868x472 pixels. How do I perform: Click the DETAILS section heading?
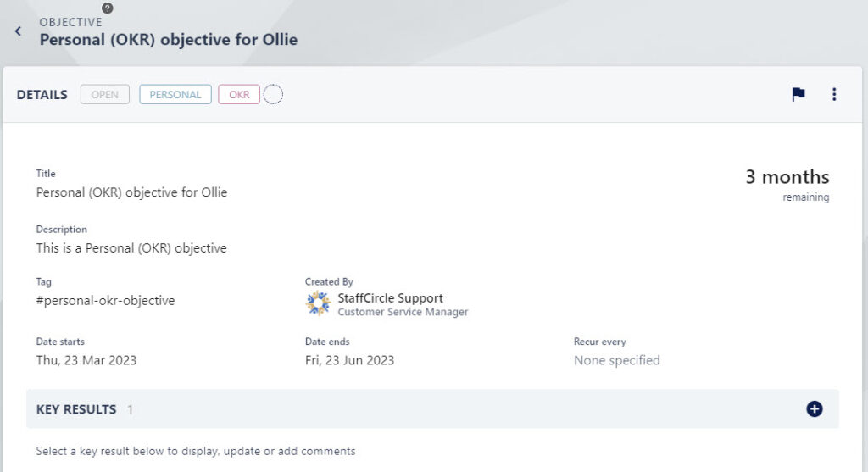click(42, 95)
